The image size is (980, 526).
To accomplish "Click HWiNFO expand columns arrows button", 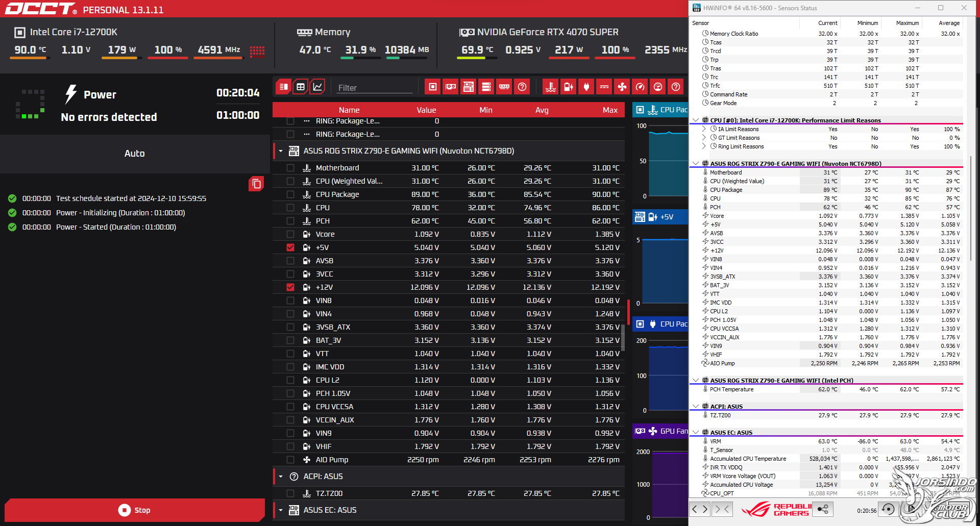I will pyautogui.click(x=700, y=509).
